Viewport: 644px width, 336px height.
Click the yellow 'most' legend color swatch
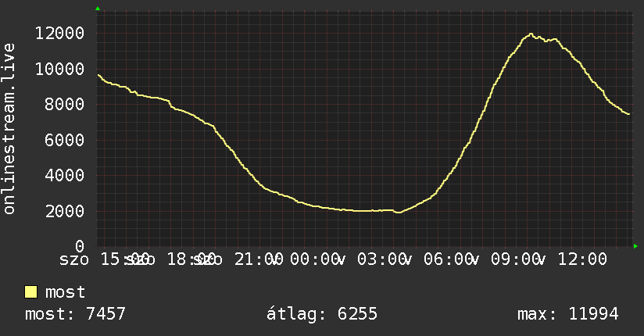pyautogui.click(x=30, y=292)
